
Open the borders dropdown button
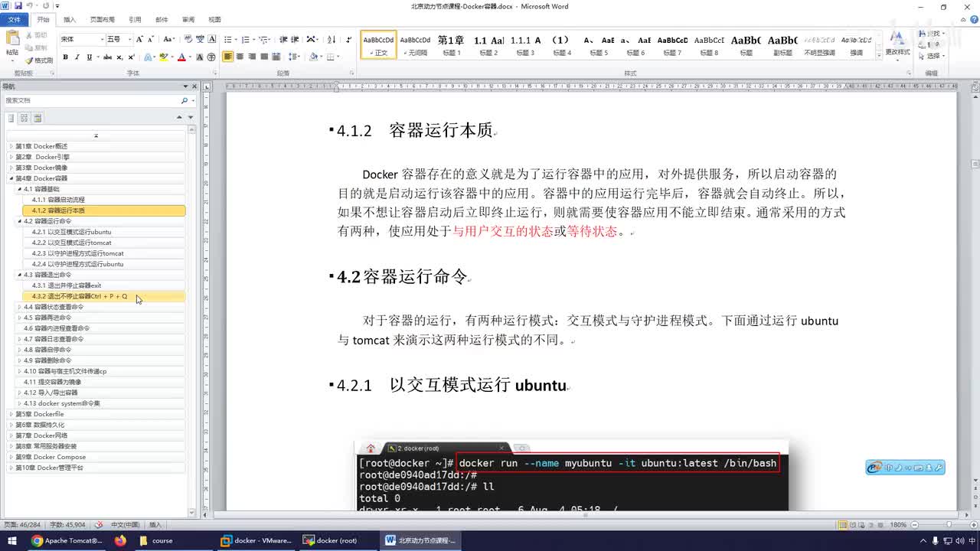pos(333,57)
